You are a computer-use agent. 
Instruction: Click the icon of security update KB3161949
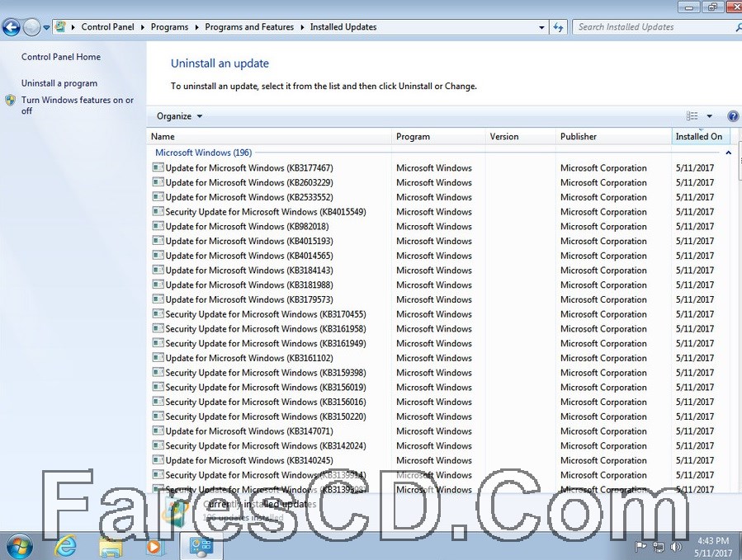[158, 343]
